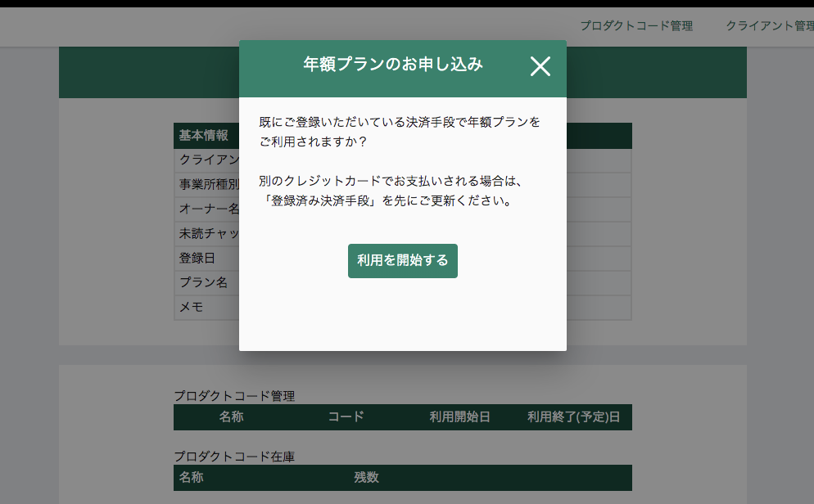Click the プロダクトコード管理 section heading
The height and width of the screenshot is (504, 814).
234,396
